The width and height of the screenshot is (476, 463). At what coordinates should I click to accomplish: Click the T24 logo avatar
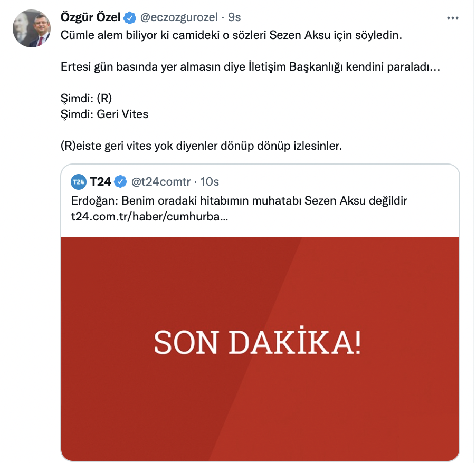pyautogui.click(x=79, y=182)
